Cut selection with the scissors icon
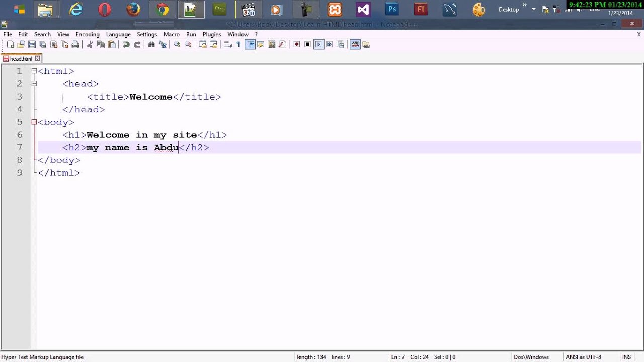 coord(90,45)
